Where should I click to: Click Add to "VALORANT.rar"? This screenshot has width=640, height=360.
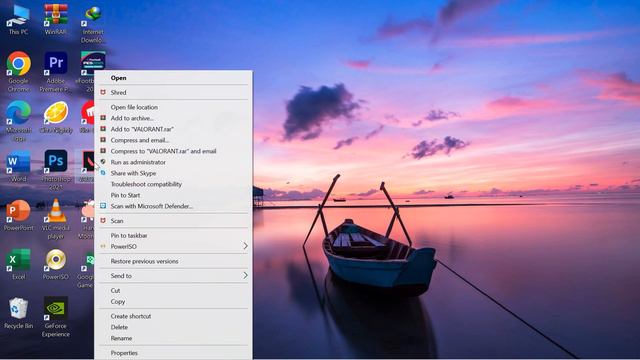pos(173,129)
